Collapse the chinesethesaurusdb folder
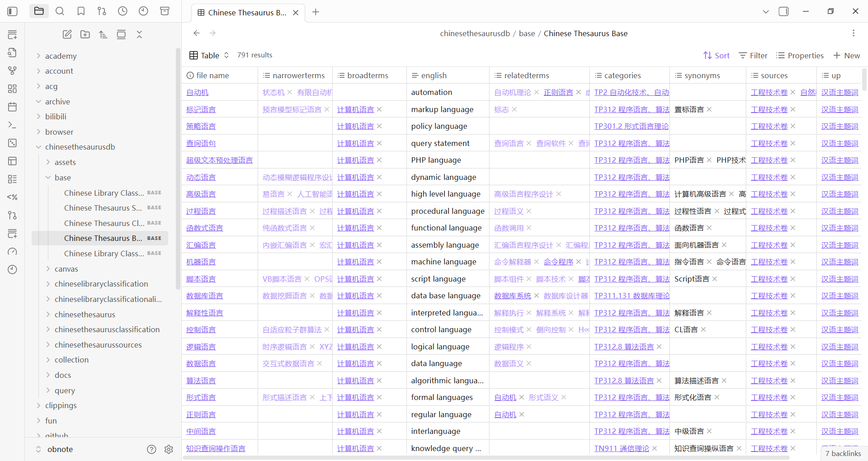The width and height of the screenshot is (868, 461). click(39, 147)
